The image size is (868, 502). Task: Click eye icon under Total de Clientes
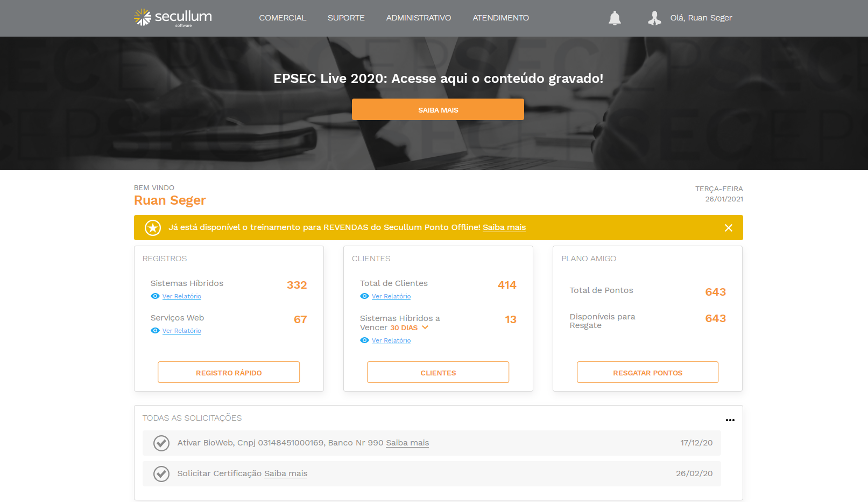pos(364,296)
